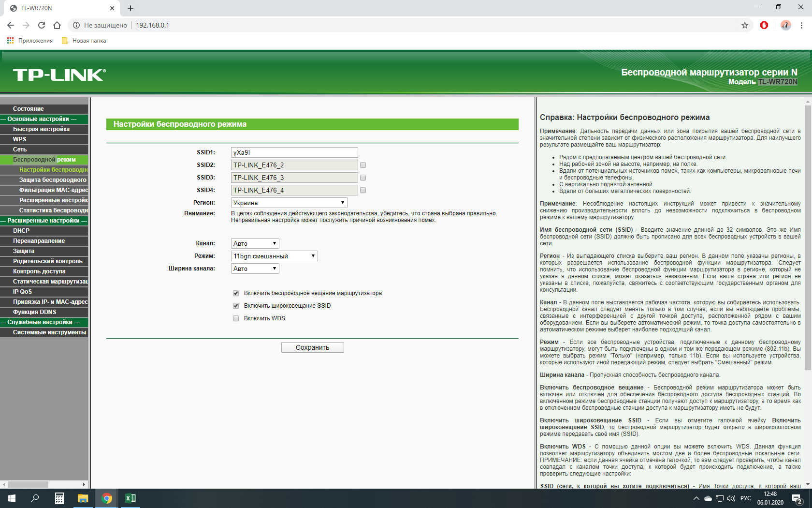Open the Сеть menu item
This screenshot has height=508, width=812.
pyautogui.click(x=44, y=149)
